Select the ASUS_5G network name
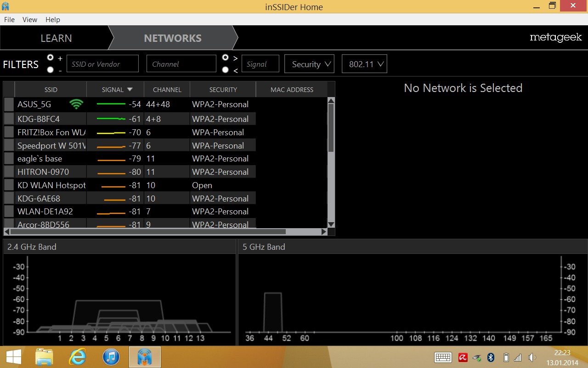This screenshot has width=588, height=368. point(34,104)
